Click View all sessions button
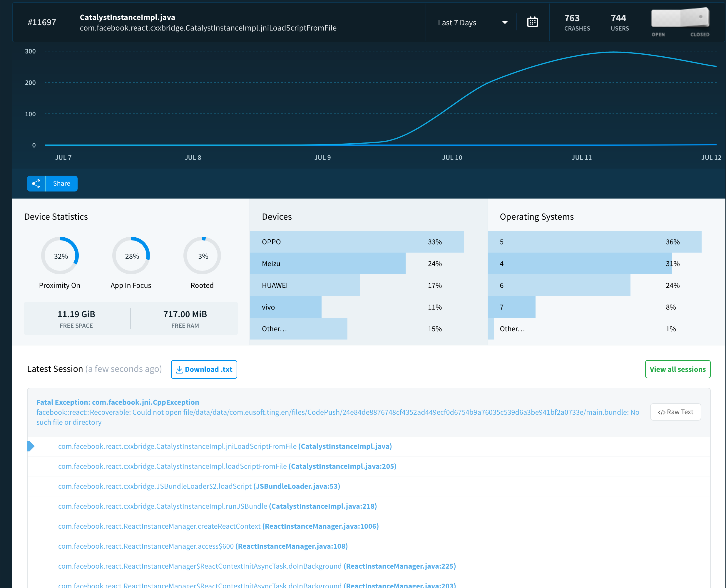Viewport: 726px width, 588px height. pyautogui.click(x=677, y=369)
